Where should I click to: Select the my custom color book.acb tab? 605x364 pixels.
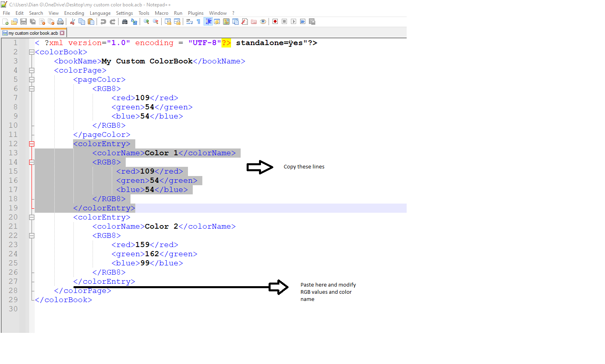click(34, 33)
